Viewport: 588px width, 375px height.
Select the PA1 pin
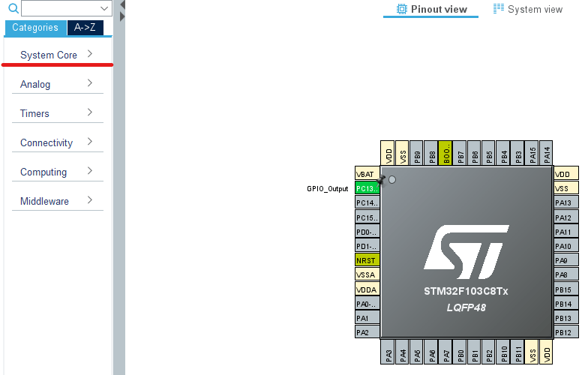367,318
